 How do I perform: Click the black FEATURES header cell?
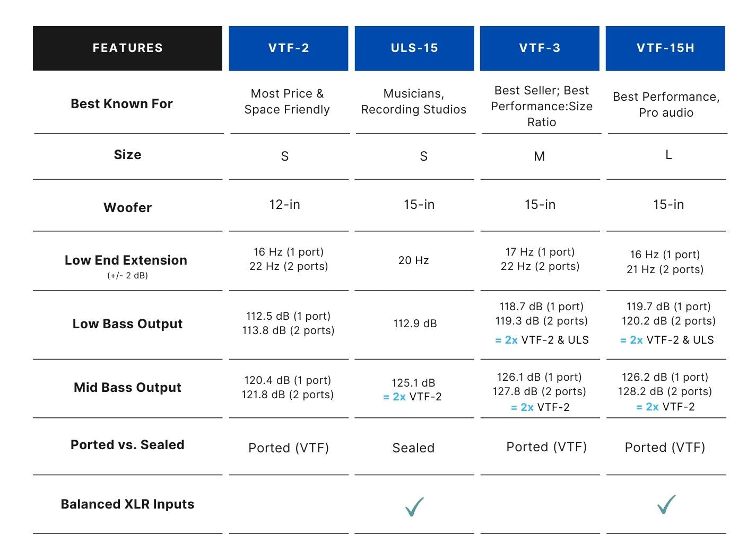[127, 48]
